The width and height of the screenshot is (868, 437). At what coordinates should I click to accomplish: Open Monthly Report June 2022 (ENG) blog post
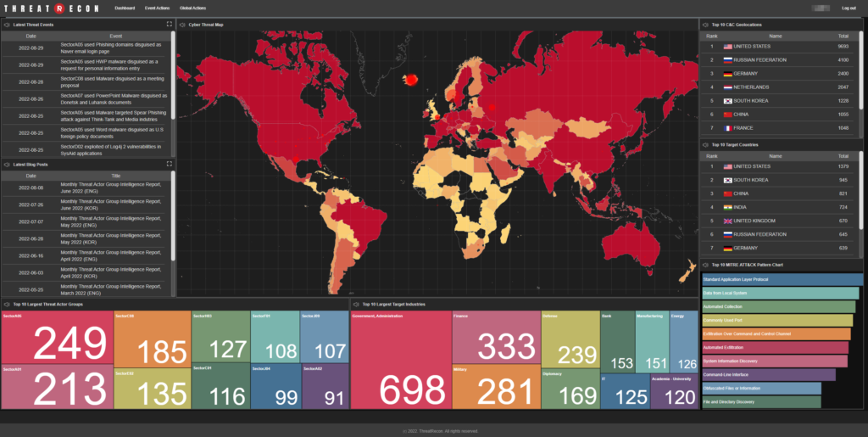110,188
